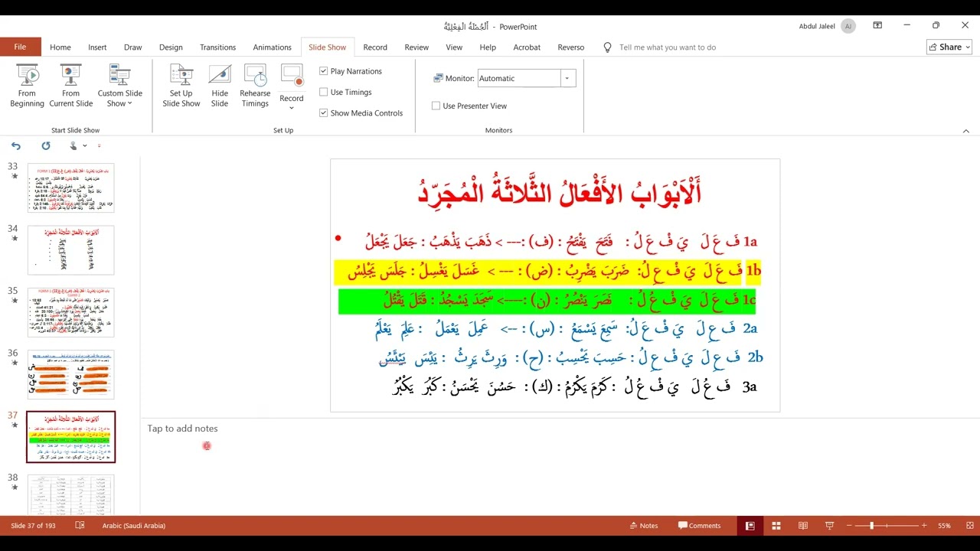Toggle the Notes pane button
This screenshot has height=551, width=980.
click(643, 526)
